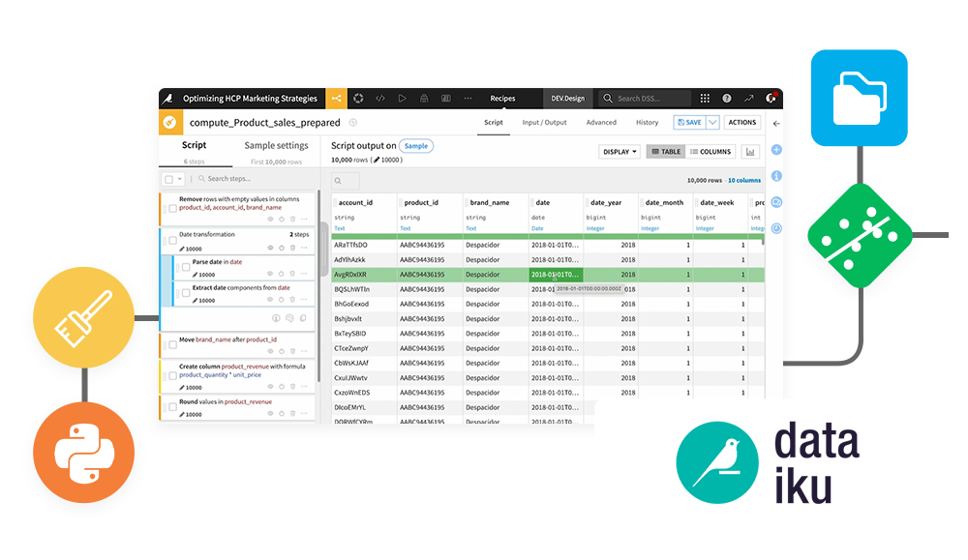Disable the Create column product_revenue step

coord(282,387)
